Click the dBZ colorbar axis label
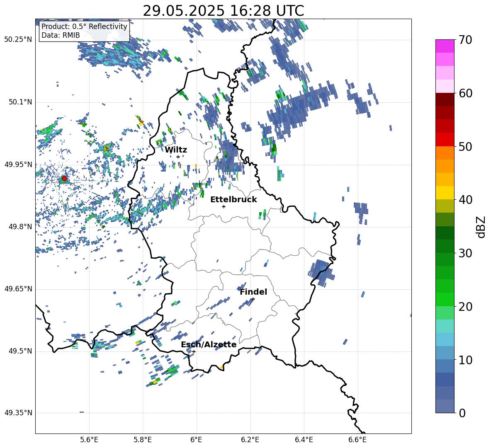This screenshot has width=491, height=448. pyautogui.click(x=481, y=227)
